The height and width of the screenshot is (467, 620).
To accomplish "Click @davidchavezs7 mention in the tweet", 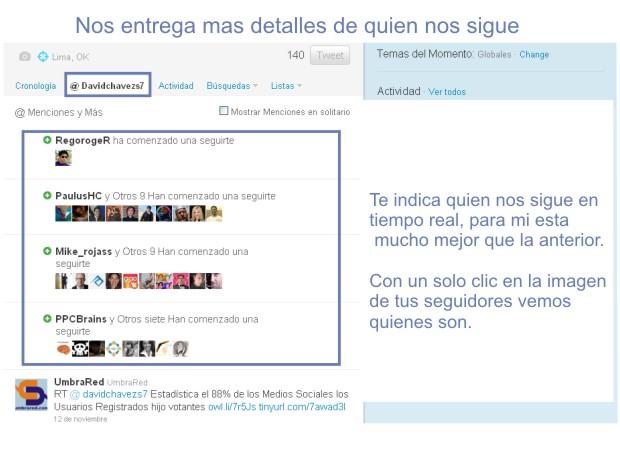I will (109, 394).
